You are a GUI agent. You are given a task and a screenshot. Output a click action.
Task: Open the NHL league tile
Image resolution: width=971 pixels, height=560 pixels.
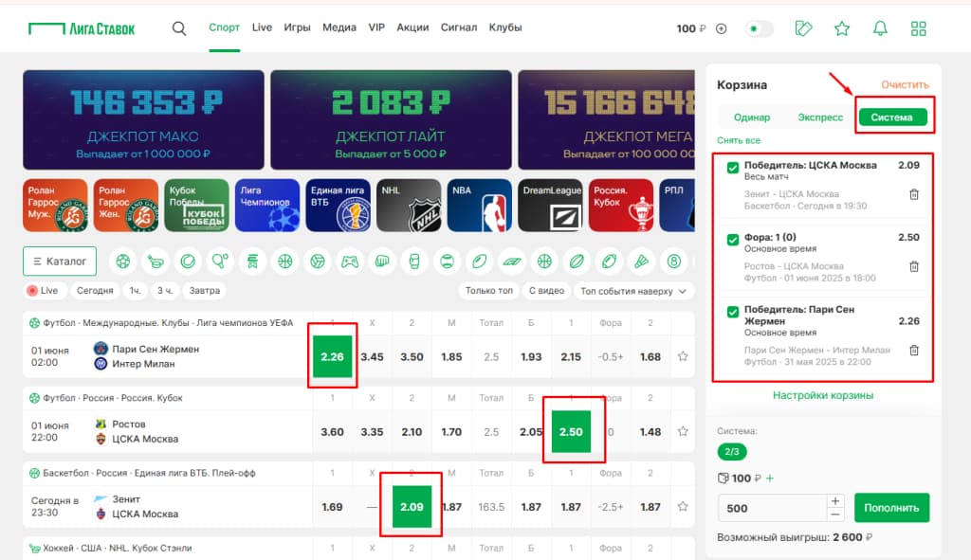click(x=409, y=206)
